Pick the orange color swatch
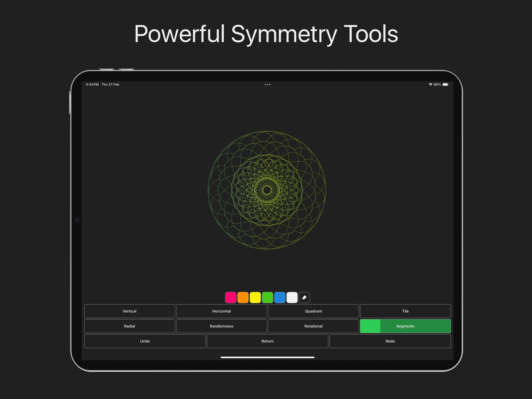 point(243,297)
